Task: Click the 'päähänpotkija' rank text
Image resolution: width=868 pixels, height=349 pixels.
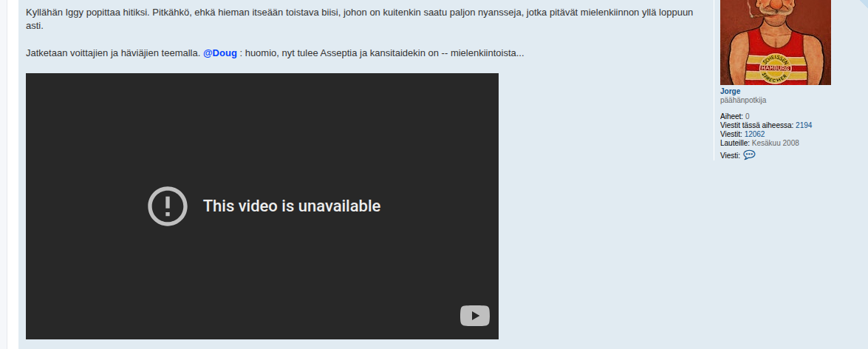Action: [743, 101]
